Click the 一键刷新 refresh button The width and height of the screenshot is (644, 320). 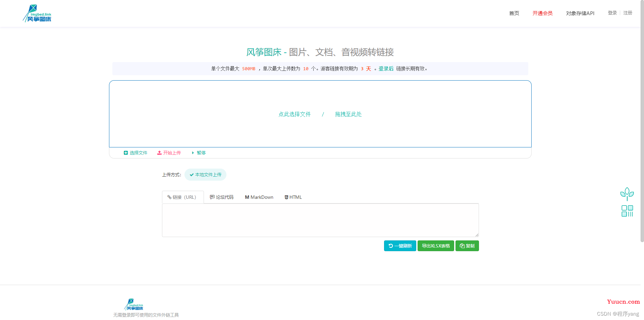400,246
